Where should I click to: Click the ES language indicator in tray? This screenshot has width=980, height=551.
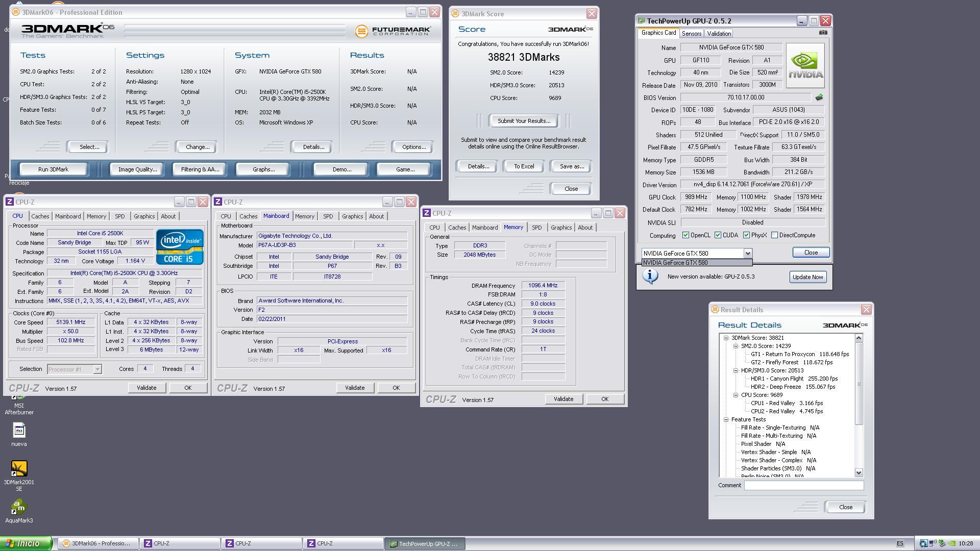coord(900,544)
